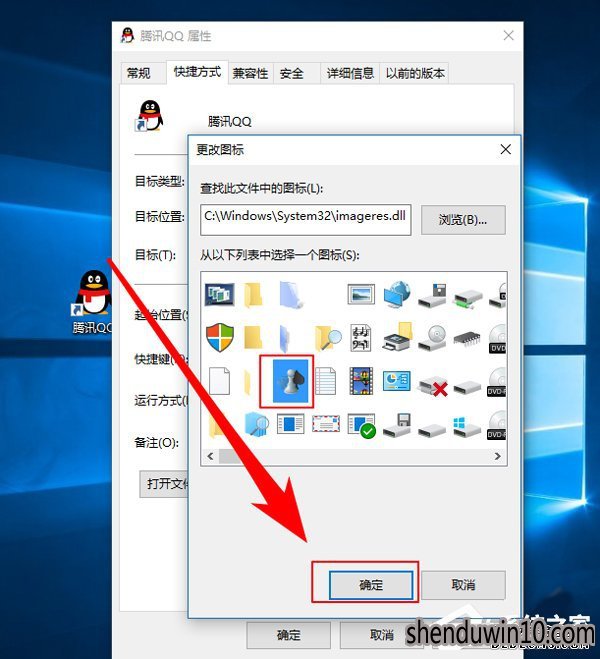Choose the printer with folder icon
Image resolution: width=600 pixels, height=659 pixels.
[397, 337]
